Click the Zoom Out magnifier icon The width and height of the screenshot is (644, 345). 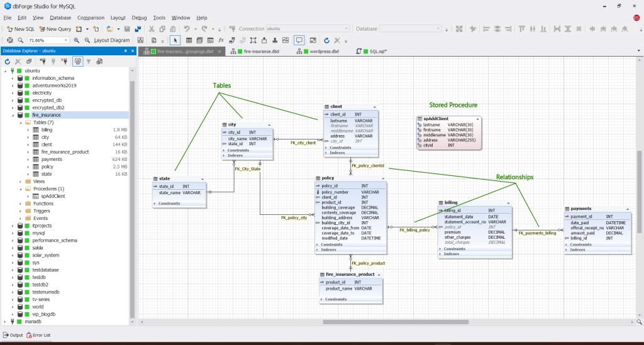(87, 40)
